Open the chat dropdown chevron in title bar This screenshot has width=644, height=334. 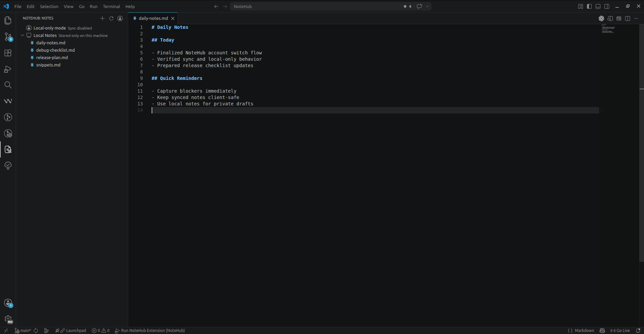[427, 6]
